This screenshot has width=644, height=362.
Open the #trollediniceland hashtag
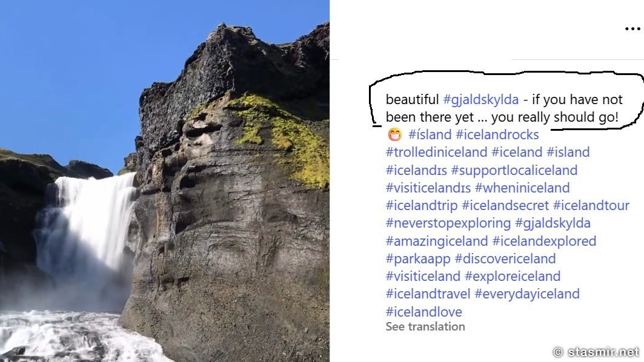pyautogui.click(x=436, y=153)
